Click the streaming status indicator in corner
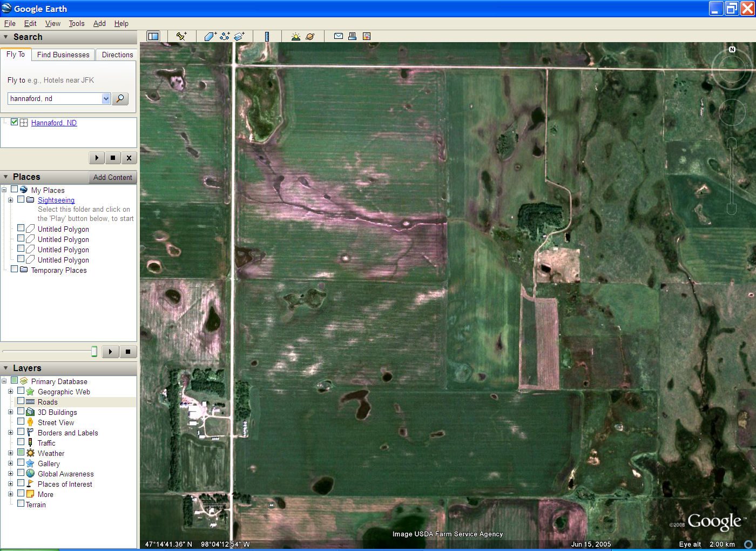756x551 pixels. click(x=748, y=544)
